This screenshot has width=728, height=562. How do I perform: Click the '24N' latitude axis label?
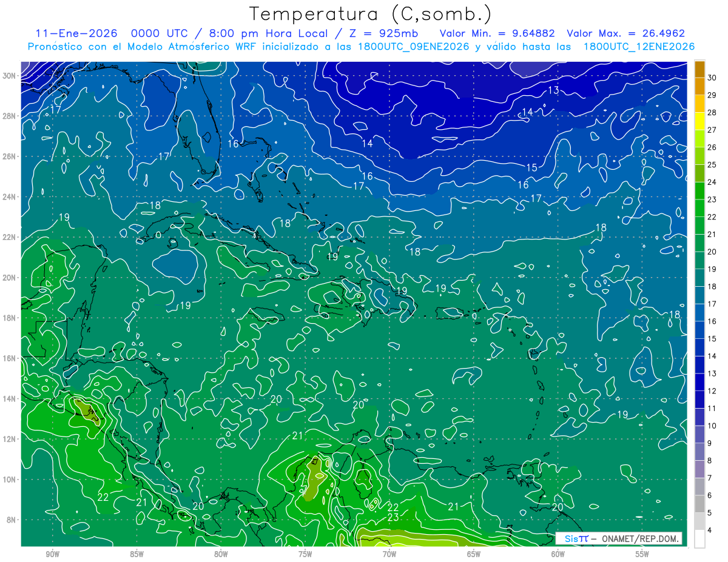click(x=10, y=197)
